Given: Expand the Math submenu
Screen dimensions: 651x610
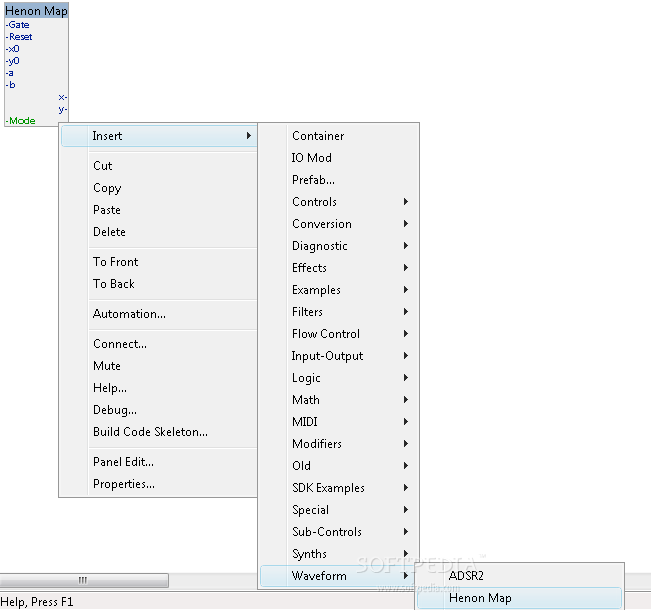Looking at the screenshot, I should (338, 400).
